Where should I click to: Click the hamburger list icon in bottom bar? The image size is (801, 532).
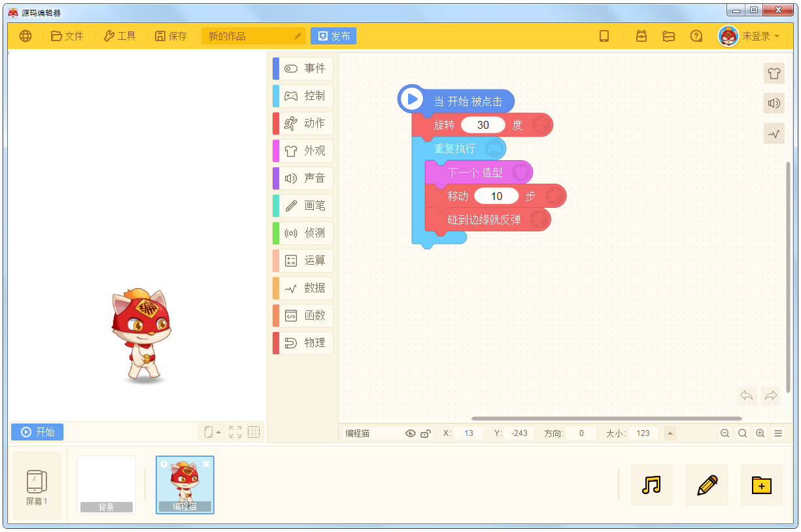pyautogui.click(x=778, y=433)
